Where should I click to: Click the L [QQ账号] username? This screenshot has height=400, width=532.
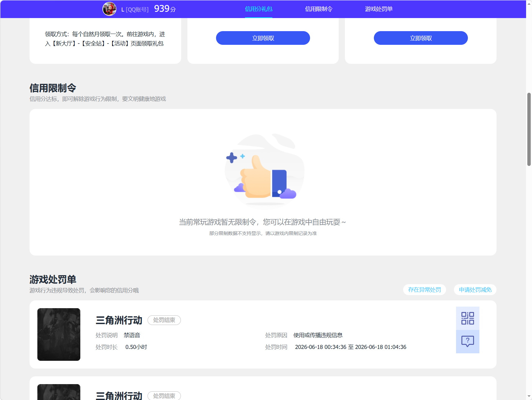(x=135, y=9)
